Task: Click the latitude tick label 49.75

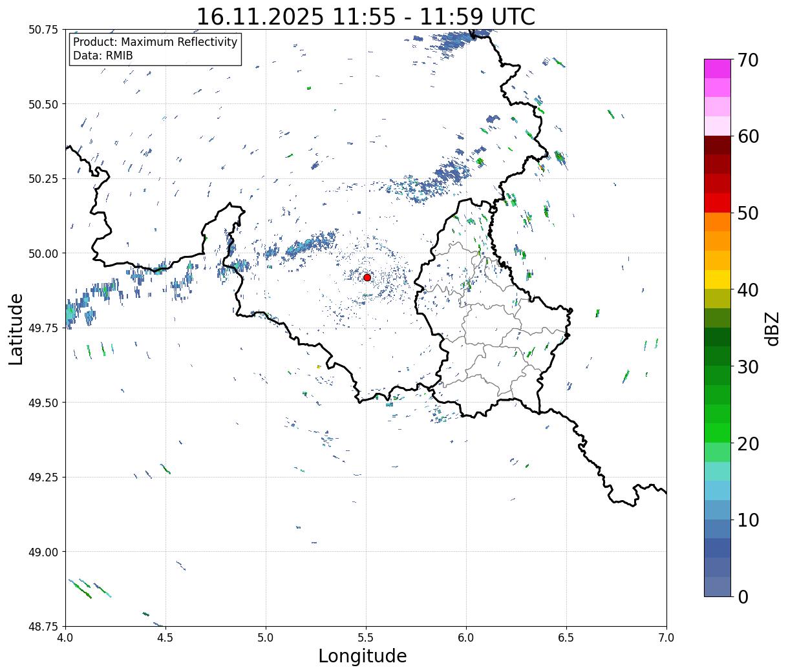Action: [43, 328]
